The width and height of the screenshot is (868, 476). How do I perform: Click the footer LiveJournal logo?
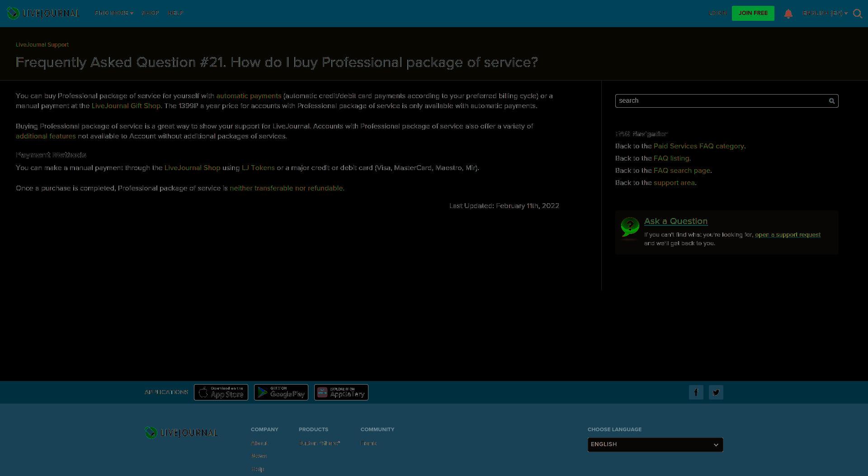click(181, 433)
